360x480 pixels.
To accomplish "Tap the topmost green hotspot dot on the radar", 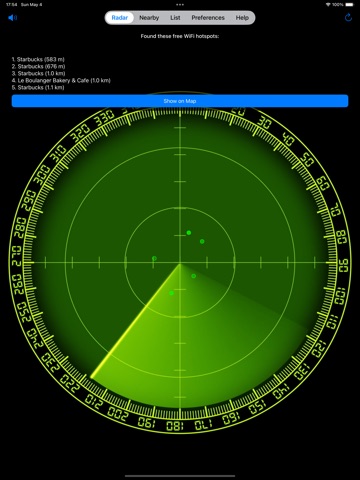I will click(x=189, y=233).
